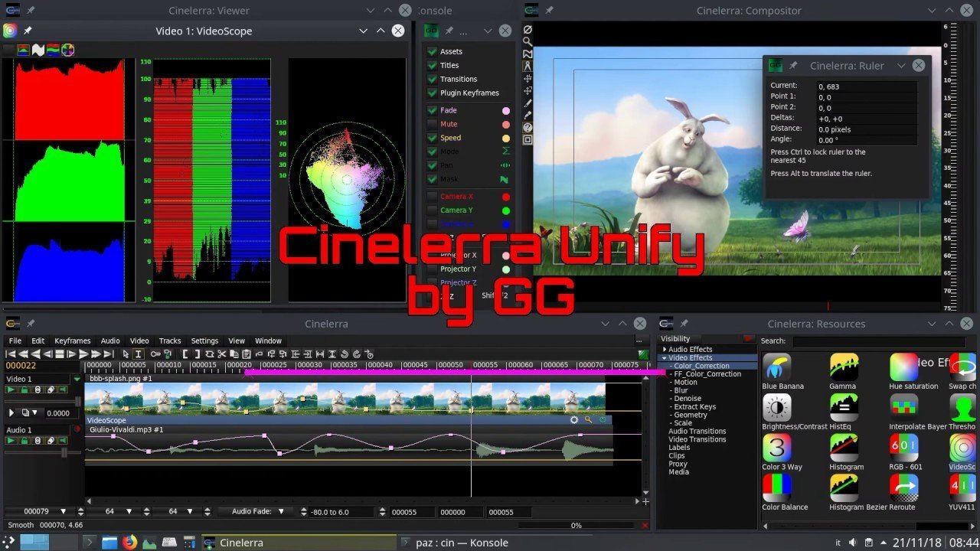The image size is (980, 551).
Task: Select the Color 3 Way effect
Action: click(776, 448)
